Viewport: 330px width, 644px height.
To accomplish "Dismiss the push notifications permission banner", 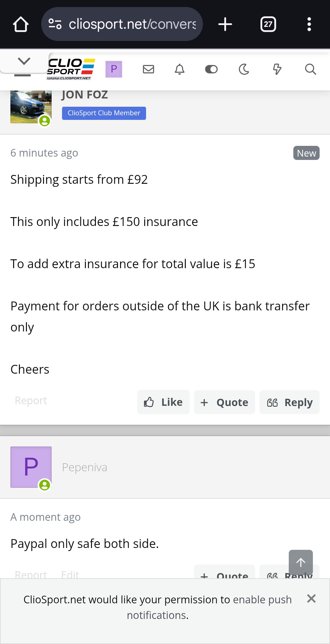I will pos(311,598).
